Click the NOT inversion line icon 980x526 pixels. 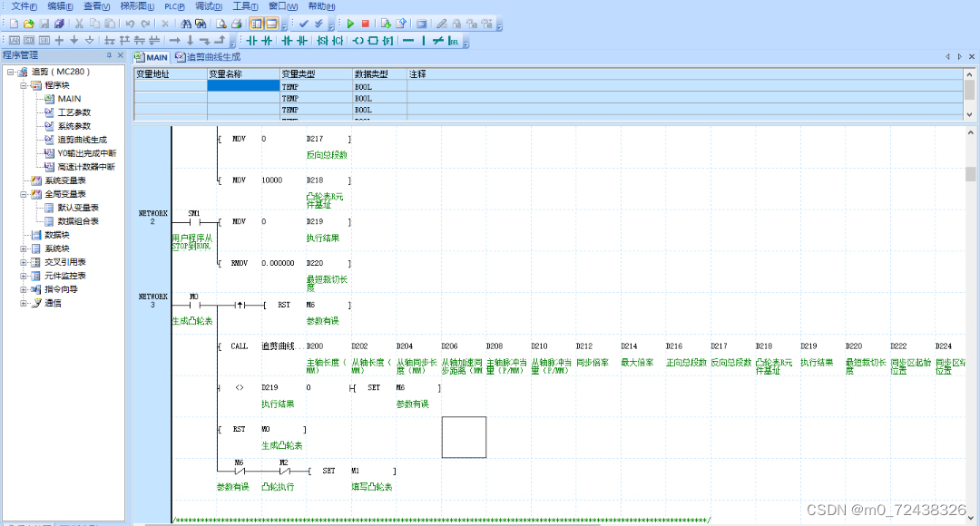pos(438,41)
